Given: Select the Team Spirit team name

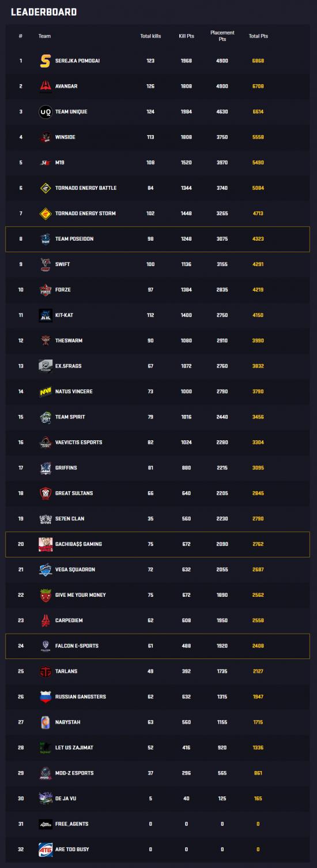Looking at the screenshot, I should click(x=70, y=417).
